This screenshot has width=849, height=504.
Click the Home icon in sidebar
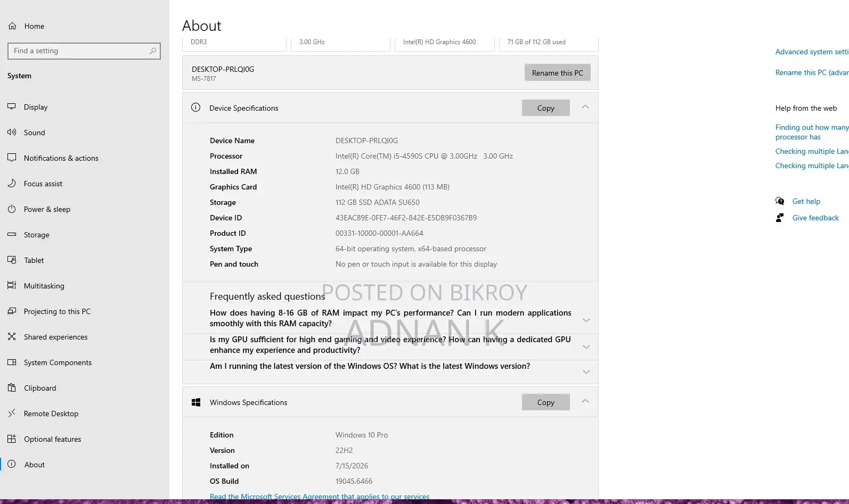pos(12,26)
